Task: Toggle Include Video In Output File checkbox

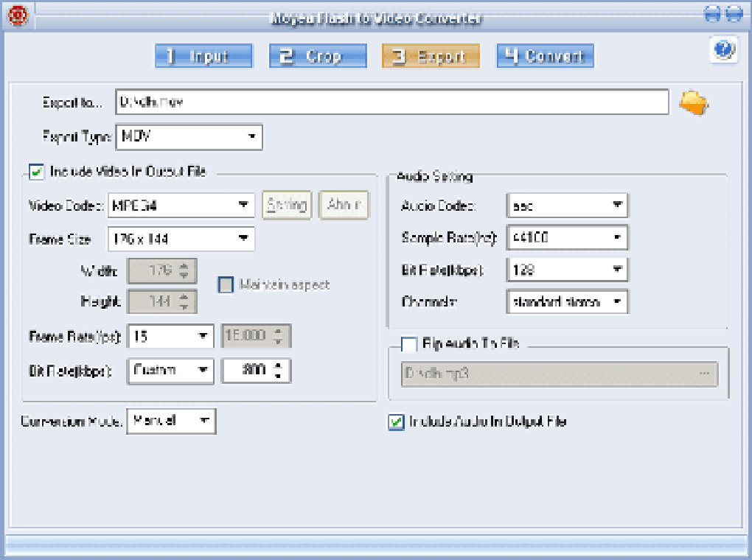Action: 36,172
